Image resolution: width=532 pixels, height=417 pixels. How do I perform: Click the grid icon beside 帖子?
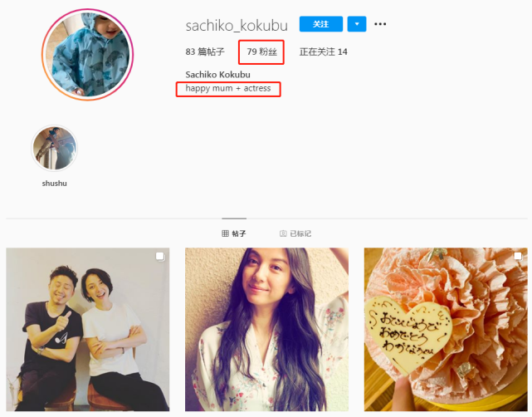[225, 233]
